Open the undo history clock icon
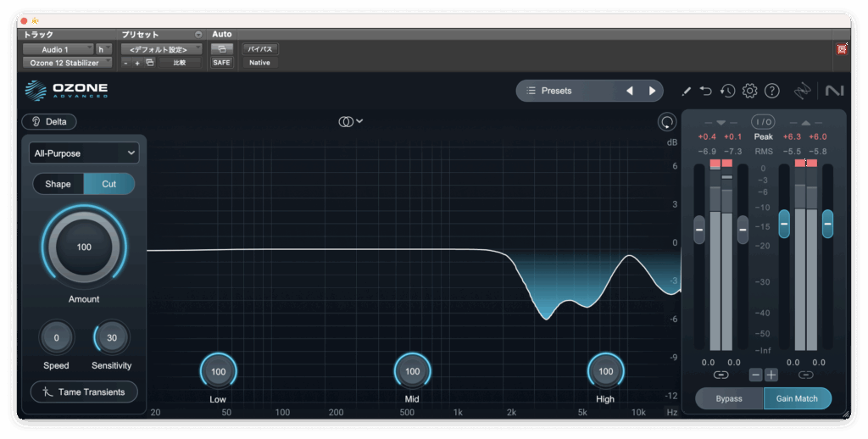 [727, 91]
